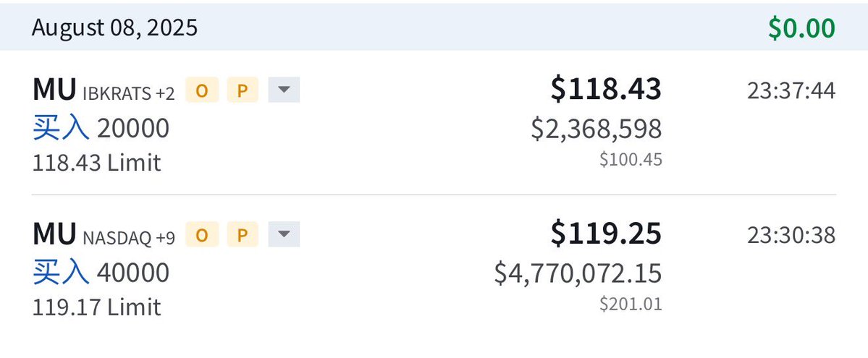Image resolution: width=868 pixels, height=358 pixels.
Task: Click the MU ticker in the 40000-share trade
Action: point(54,234)
